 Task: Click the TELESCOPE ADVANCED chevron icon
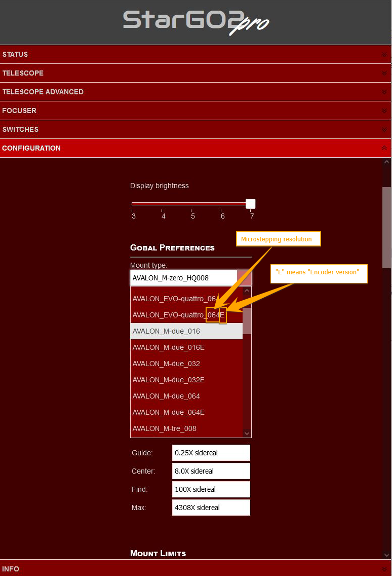coord(384,92)
